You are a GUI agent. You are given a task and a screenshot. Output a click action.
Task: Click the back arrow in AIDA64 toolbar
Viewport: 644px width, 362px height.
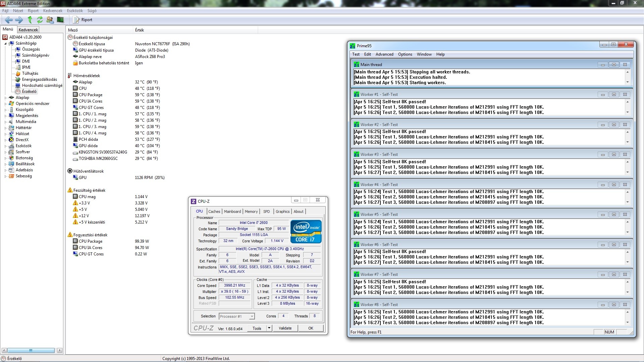pyautogui.click(x=9, y=20)
